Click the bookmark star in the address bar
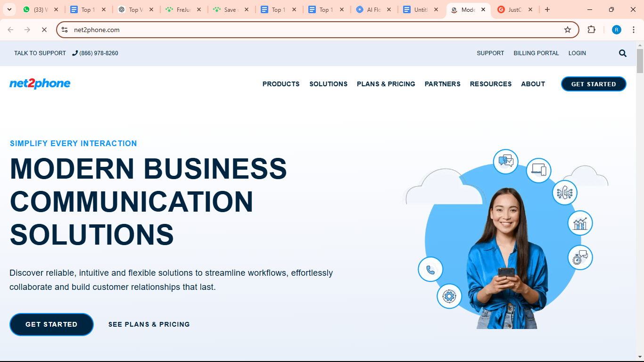Image resolution: width=644 pixels, height=362 pixels. pos(567,29)
